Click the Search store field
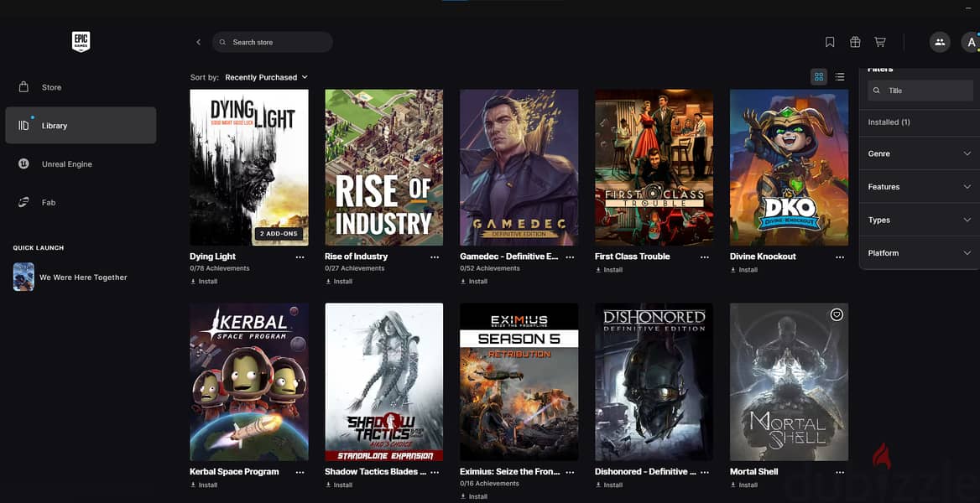Screen dimensions: 980x503 point(273,42)
